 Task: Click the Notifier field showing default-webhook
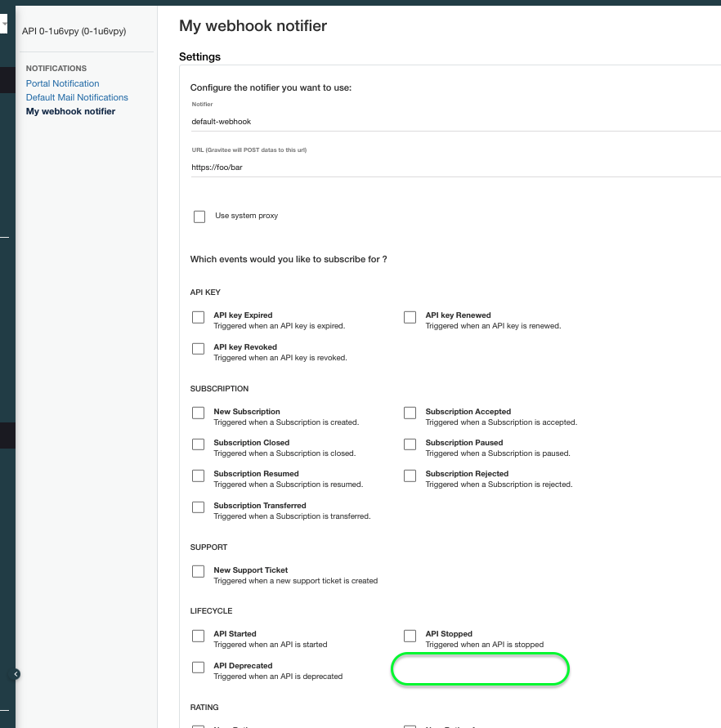456,122
